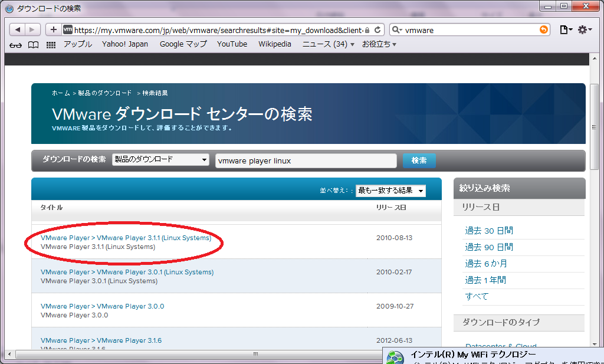Screen dimensions: 604x364
Task: Filter by 過去 1 年間
Action: click(x=485, y=280)
